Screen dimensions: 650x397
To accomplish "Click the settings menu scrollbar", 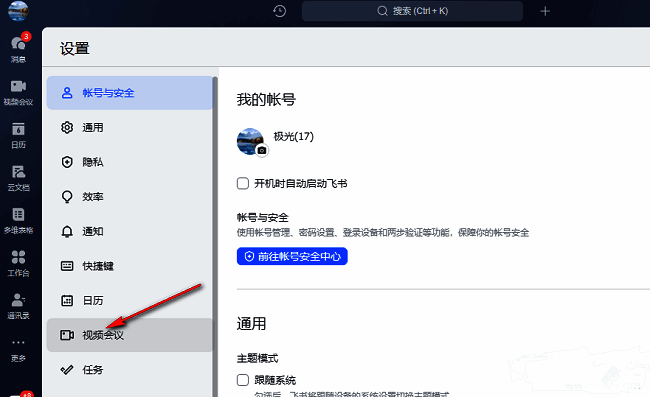I will (215, 236).
